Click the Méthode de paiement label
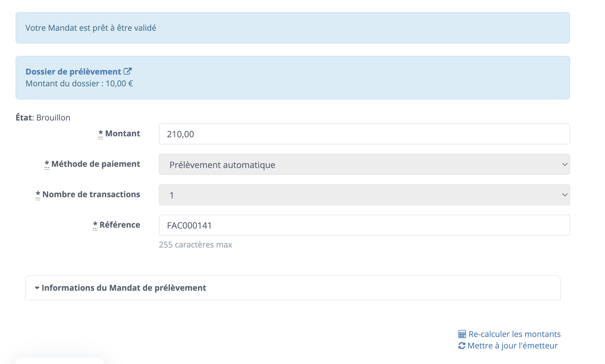 [95, 164]
